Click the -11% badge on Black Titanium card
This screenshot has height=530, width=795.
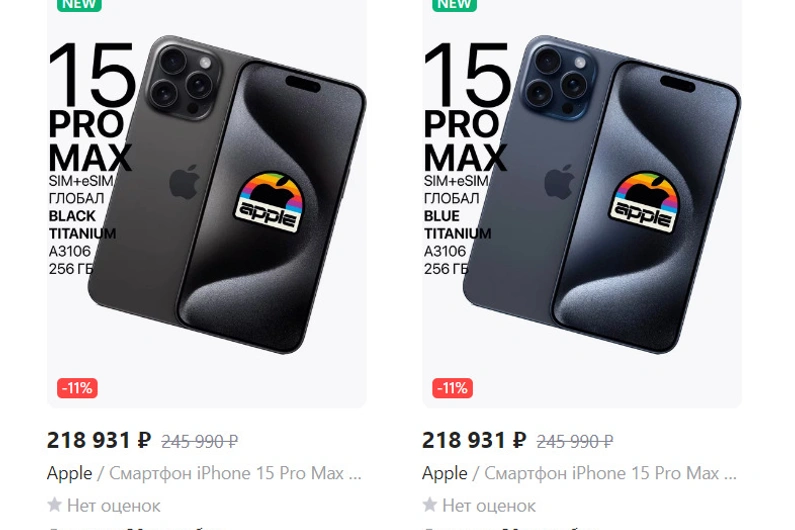point(77,388)
